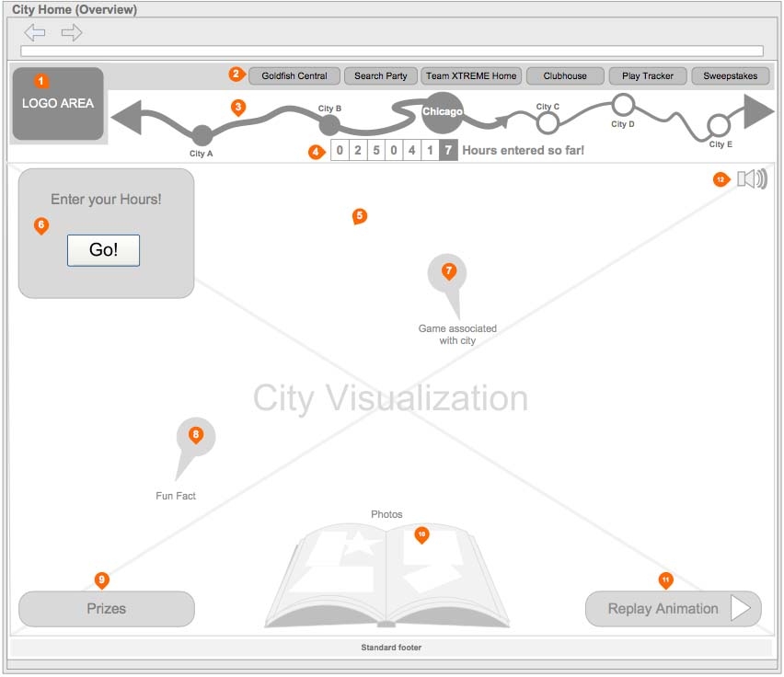Go to Team XTREME Home

pos(471,76)
